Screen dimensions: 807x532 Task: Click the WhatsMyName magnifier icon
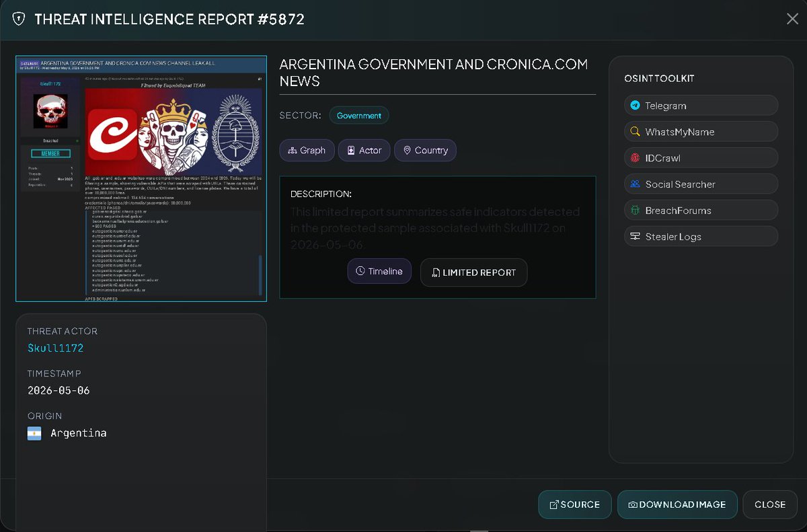point(635,132)
